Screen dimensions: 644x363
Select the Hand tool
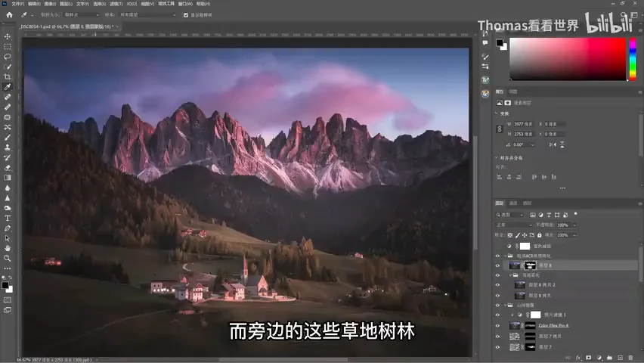point(8,248)
